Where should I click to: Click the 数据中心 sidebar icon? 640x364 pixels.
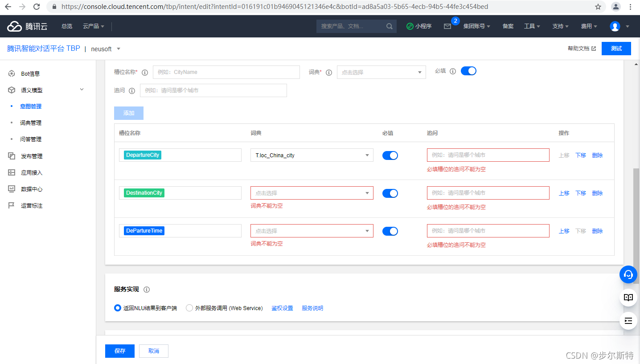[12, 189]
